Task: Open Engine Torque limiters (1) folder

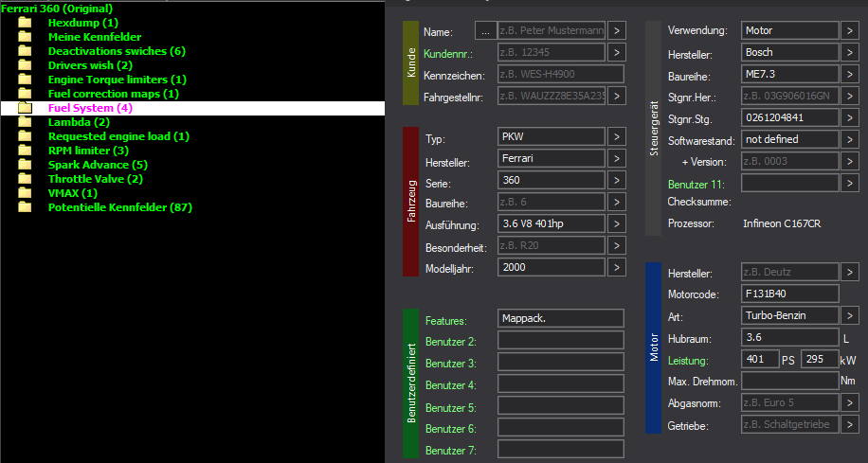Action: (118, 80)
